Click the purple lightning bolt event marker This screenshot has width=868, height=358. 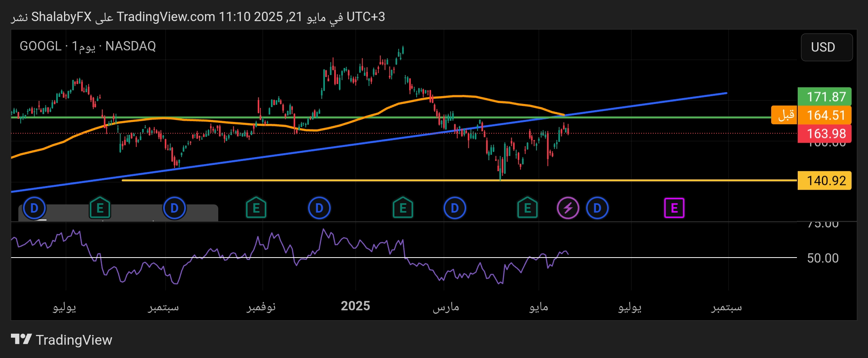click(x=568, y=208)
